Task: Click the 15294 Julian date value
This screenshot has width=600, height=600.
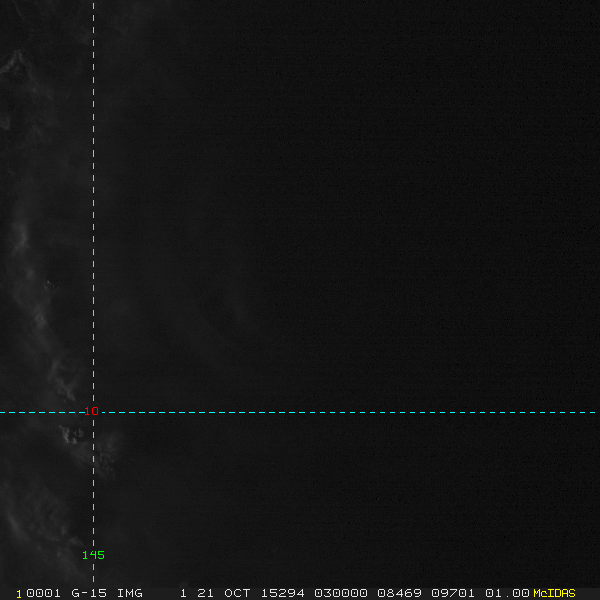Action: click(282, 593)
